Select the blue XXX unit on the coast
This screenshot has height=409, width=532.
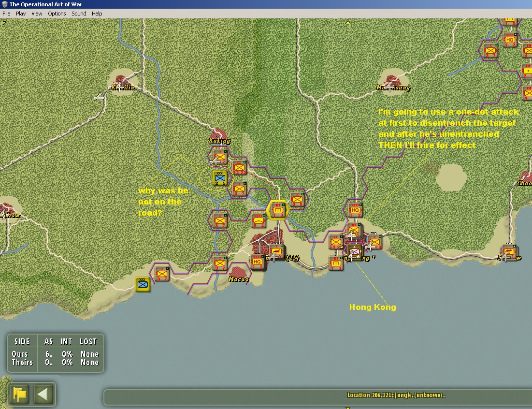pyautogui.click(x=143, y=284)
